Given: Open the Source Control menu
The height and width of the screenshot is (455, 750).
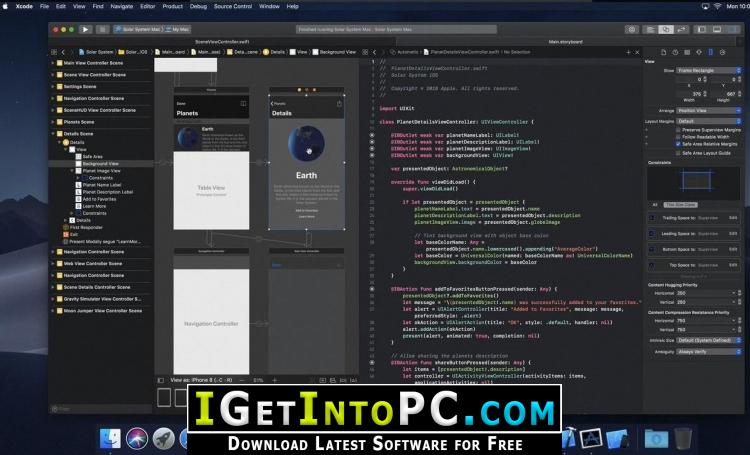Looking at the screenshot, I should 232,6.
